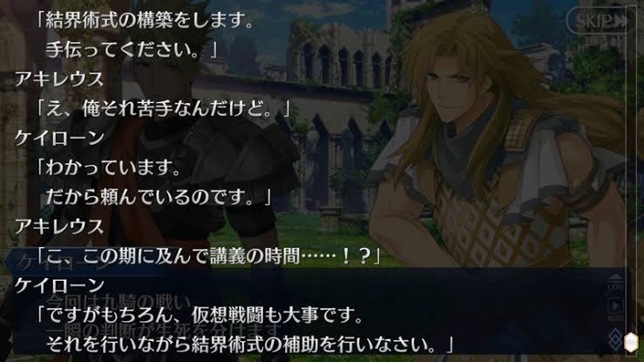Select line 手伝ってください。」
This screenshot has width=644, height=362.
coord(132,50)
